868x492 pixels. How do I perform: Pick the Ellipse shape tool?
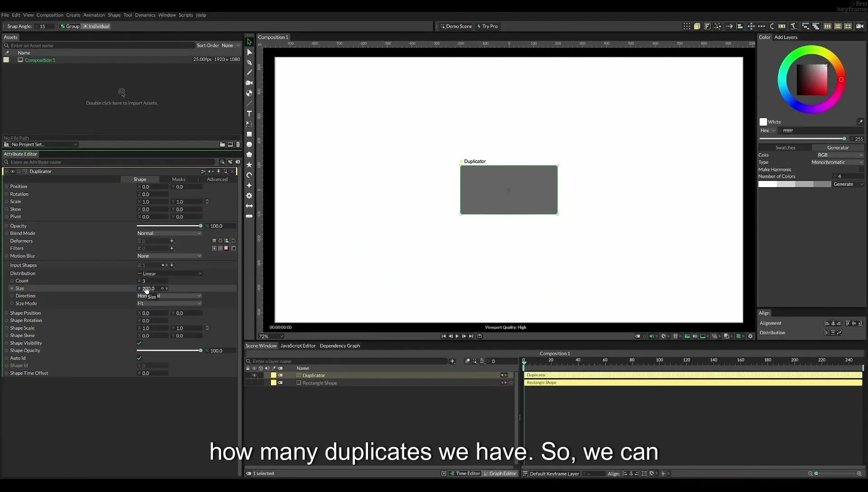tap(249, 145)
